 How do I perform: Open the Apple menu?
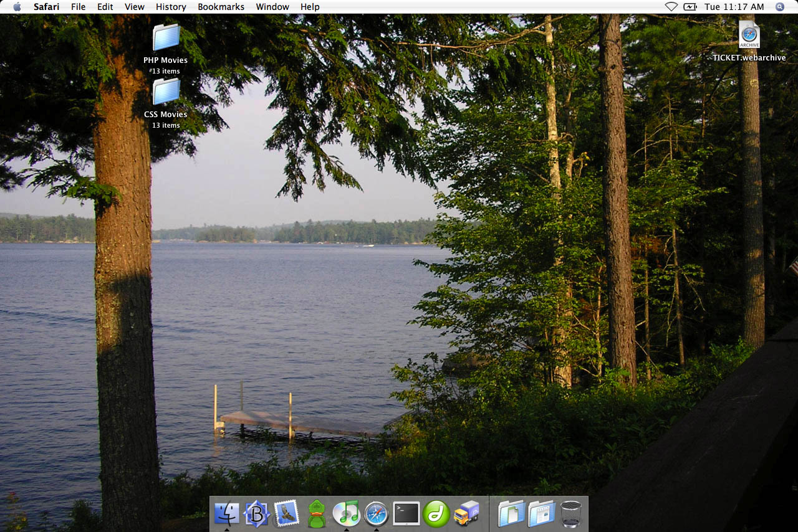(17, 7)
